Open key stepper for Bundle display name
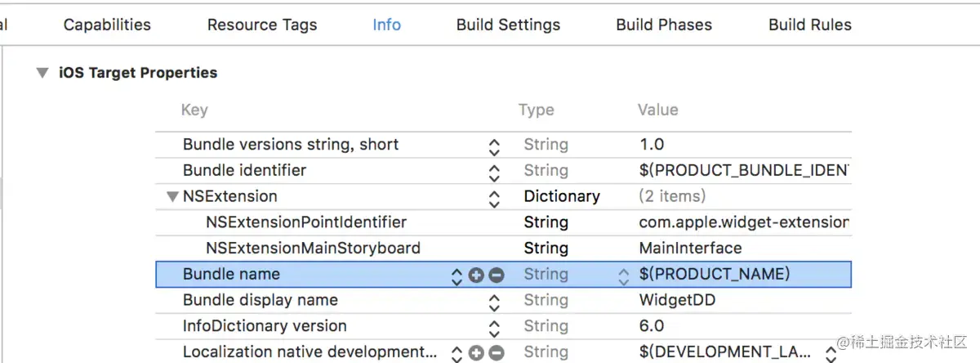 pyautogui.click(x=494, y=302)
